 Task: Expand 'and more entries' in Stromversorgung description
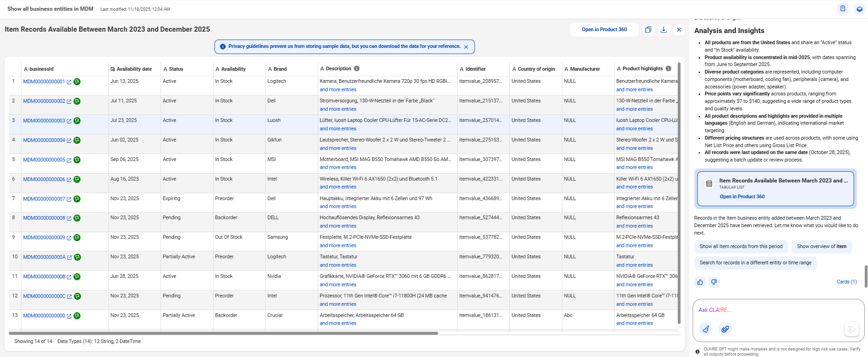pos(338,109)
